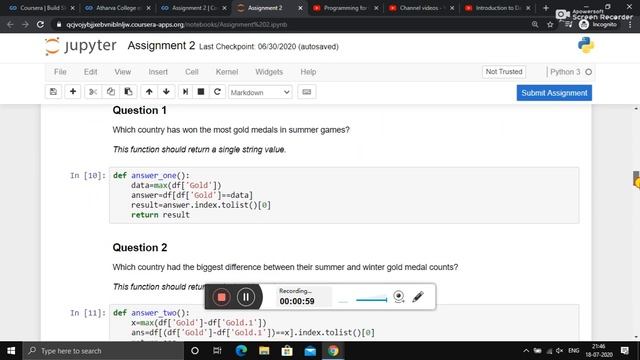Restart the kernel with the circular arrow
Image resolution: width=640 pixels, height=360 pixels.
[217, 92]
